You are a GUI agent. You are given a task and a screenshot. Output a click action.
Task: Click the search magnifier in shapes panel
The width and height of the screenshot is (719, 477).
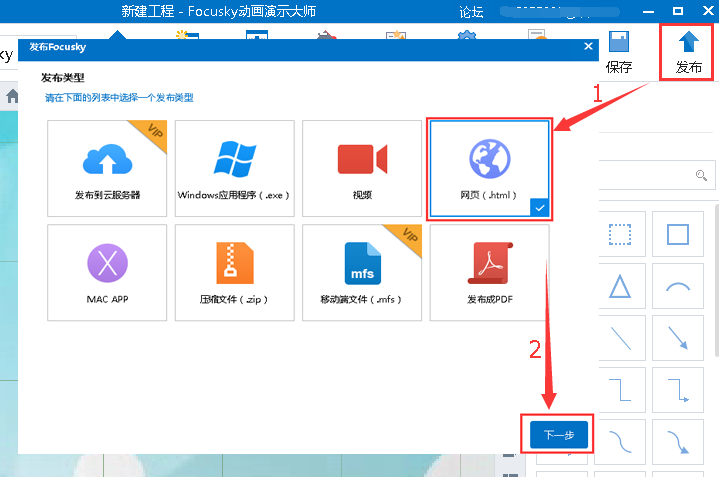pyautogui.click(x=701, y=175)
